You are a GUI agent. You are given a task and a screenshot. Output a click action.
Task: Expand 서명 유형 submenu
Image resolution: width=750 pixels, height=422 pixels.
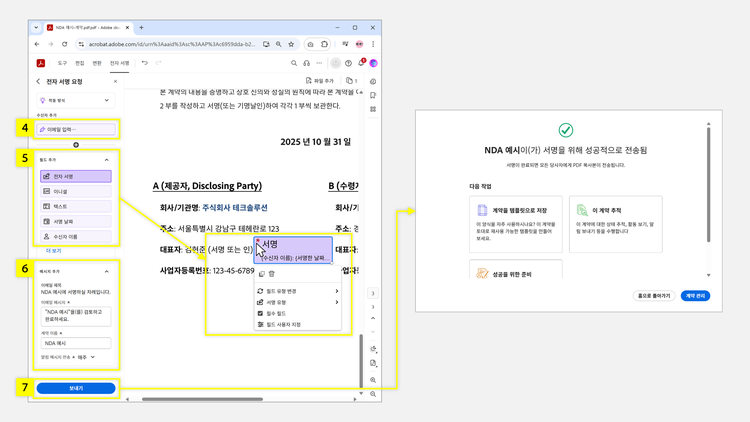click(298, 302)
